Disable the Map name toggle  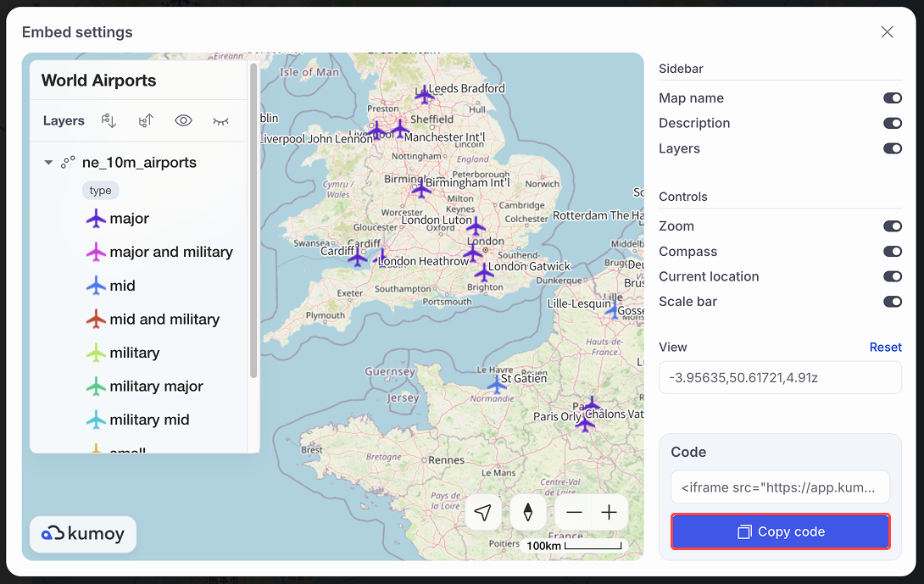pos(892,97)
